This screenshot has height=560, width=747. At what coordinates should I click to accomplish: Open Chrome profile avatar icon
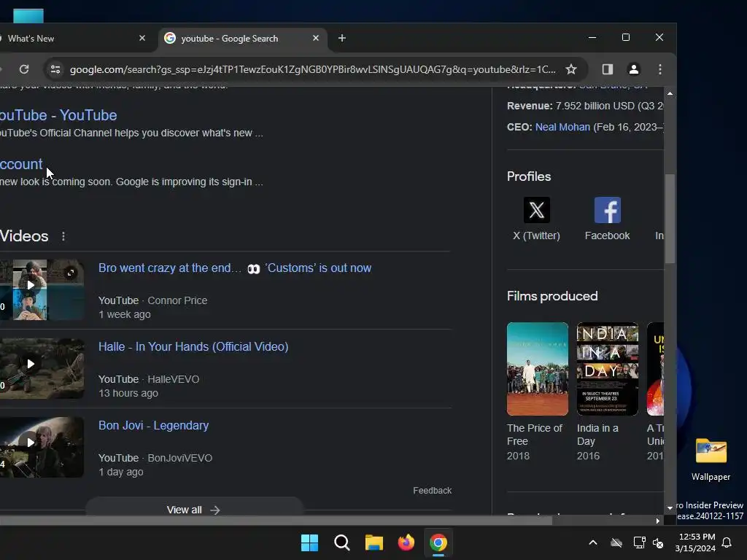(634, 69)
